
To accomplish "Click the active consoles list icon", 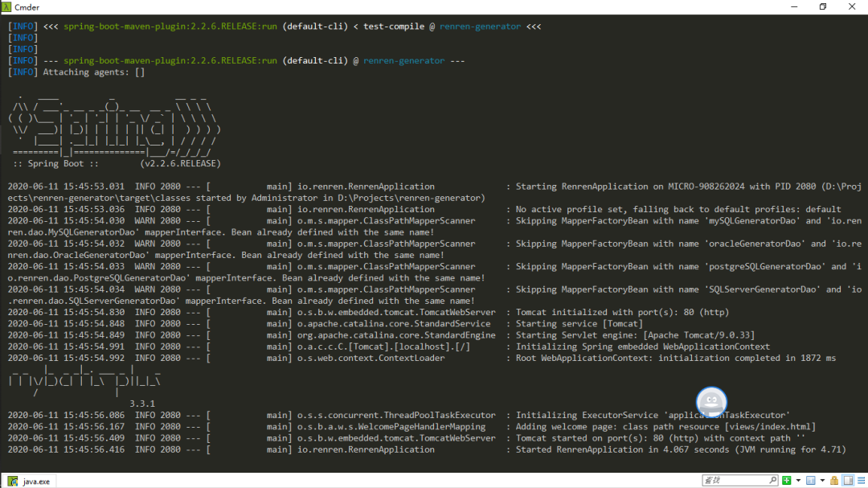I will [810, 481].
